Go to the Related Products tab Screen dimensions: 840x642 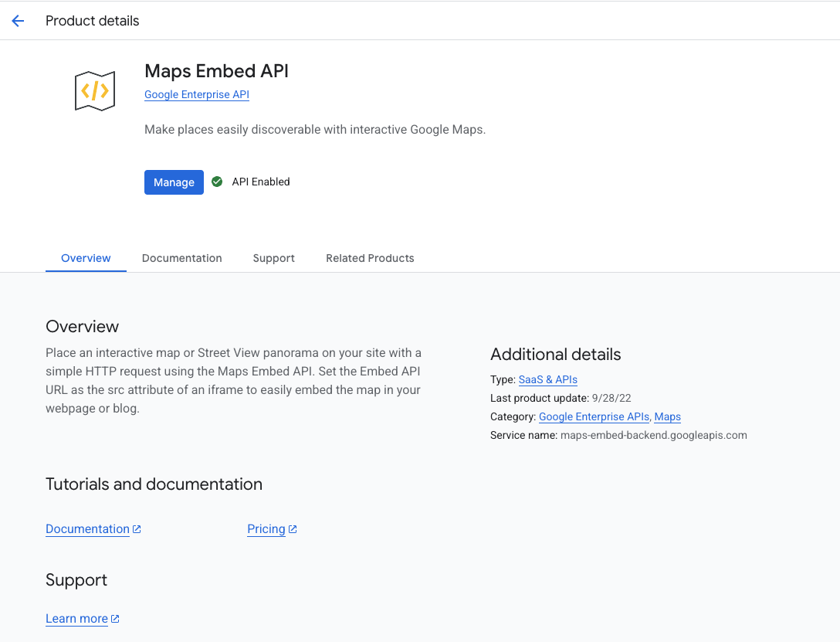point(370,258)
